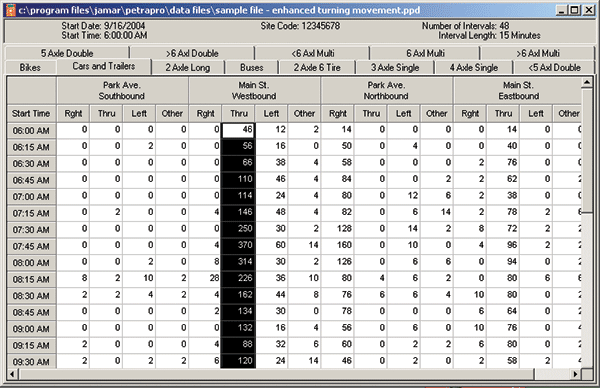Viewport: 600px width, 388px height.
Task: Click the Interval Length 15 Minutes label
Action: coord(489,36)
